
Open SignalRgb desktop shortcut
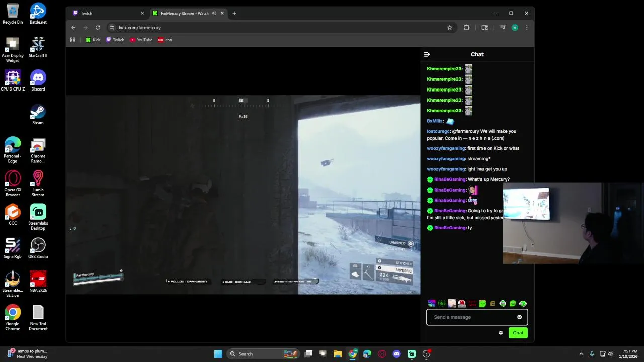coord(13,248)
